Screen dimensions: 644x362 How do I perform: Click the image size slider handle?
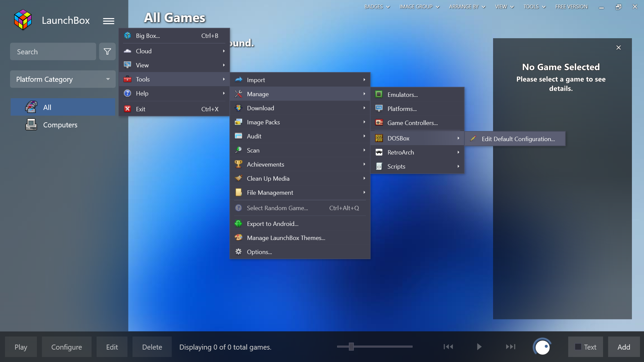click(x=351, y=347)
